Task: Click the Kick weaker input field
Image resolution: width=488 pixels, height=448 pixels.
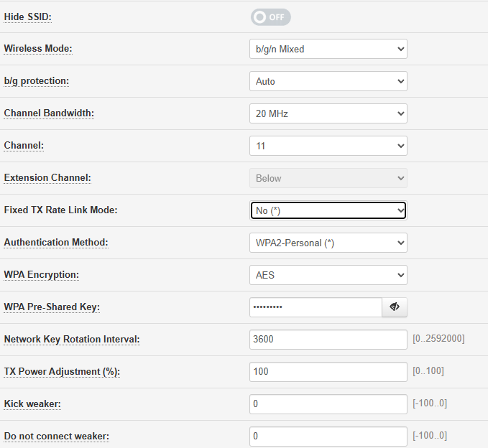Action: pos(328,404)
